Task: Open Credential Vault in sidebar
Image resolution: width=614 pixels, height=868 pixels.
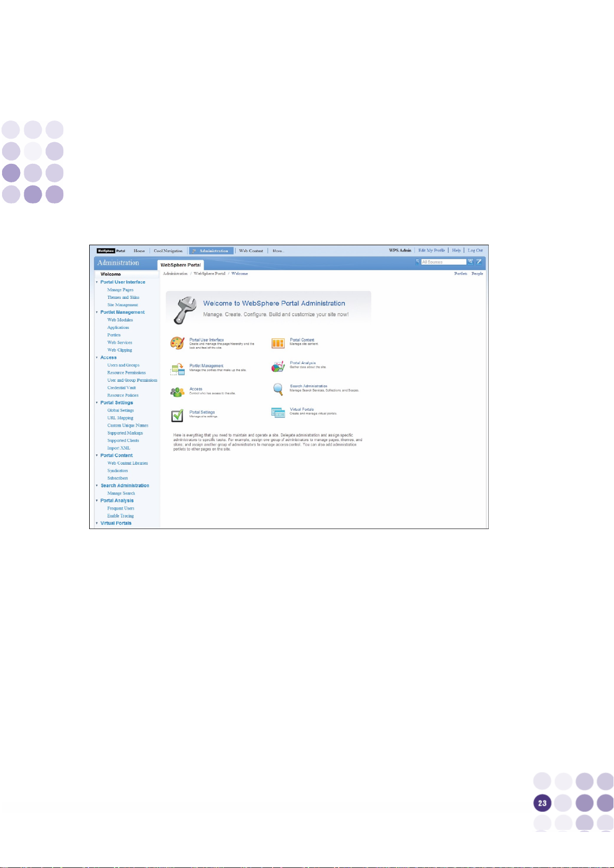Action: click(122, 388)
